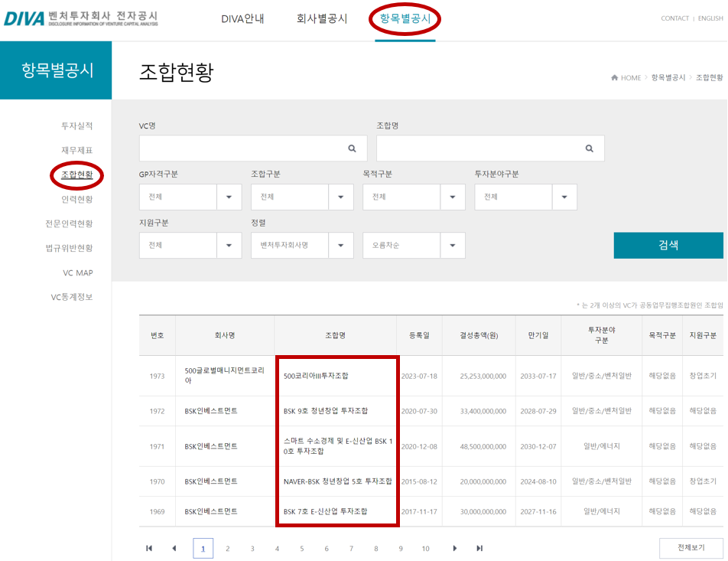The image size is (728, 561).
Task: Go to first page using pagination icon
Action: pos(149,548)
